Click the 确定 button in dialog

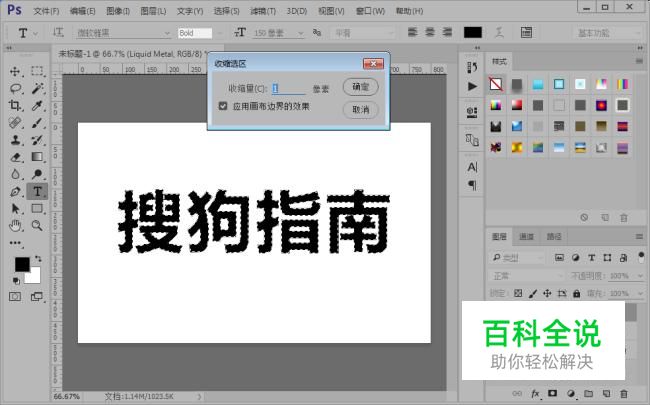360,87
